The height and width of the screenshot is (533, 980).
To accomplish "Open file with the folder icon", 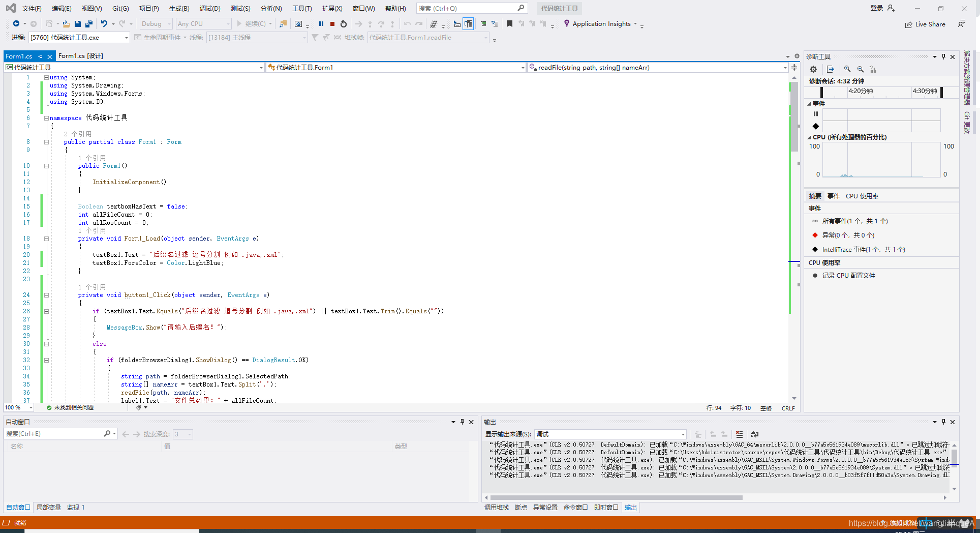I will tap(66, 24).
